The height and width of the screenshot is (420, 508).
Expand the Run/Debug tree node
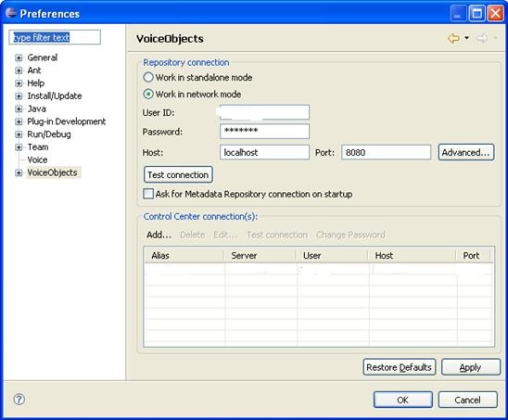pos(19,134)
